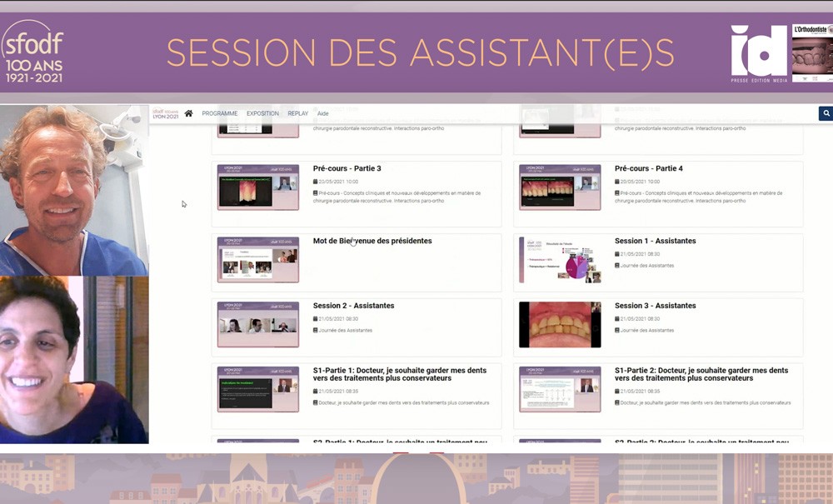Open the Aide help link
Screen dimensions: 833x504
(x=322, y=113)
